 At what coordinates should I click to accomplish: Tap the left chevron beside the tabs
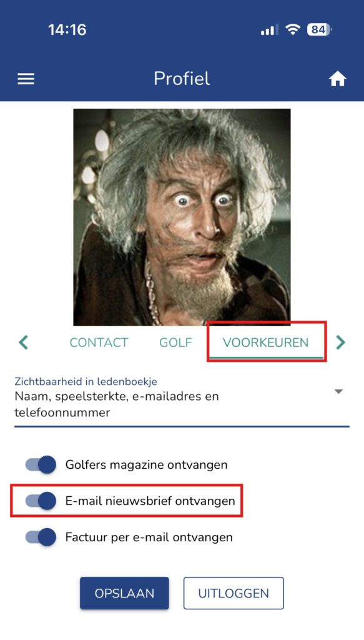pyautogui.click(x=24, y=342)
